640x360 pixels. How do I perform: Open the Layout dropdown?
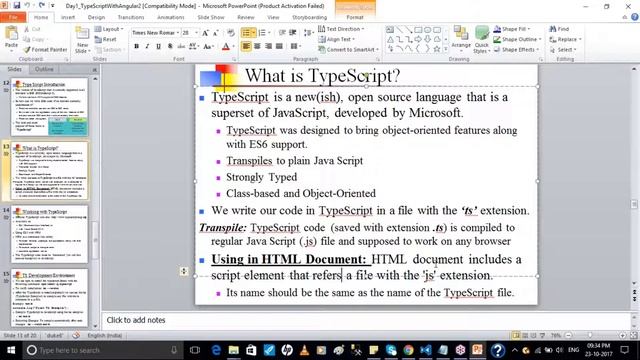(109, 29)
